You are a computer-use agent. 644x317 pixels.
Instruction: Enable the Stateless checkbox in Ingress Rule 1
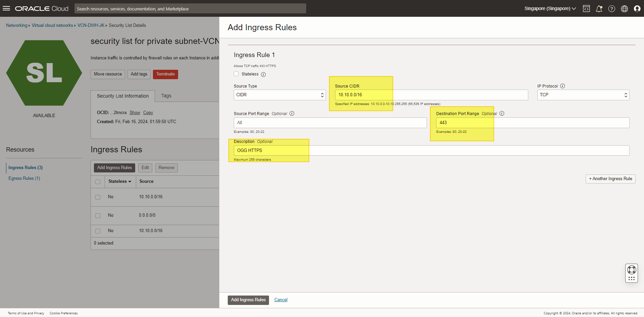click(x=236, y=74)
